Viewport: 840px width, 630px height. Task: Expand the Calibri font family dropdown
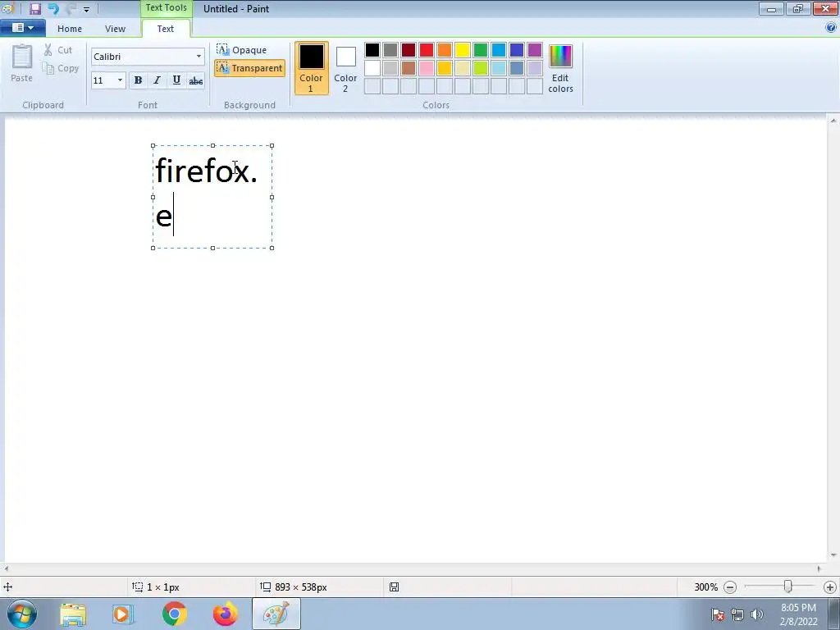coord(199,57)
